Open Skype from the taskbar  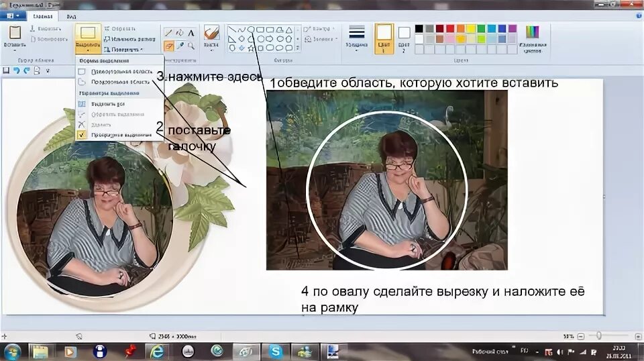click(275, 352)
